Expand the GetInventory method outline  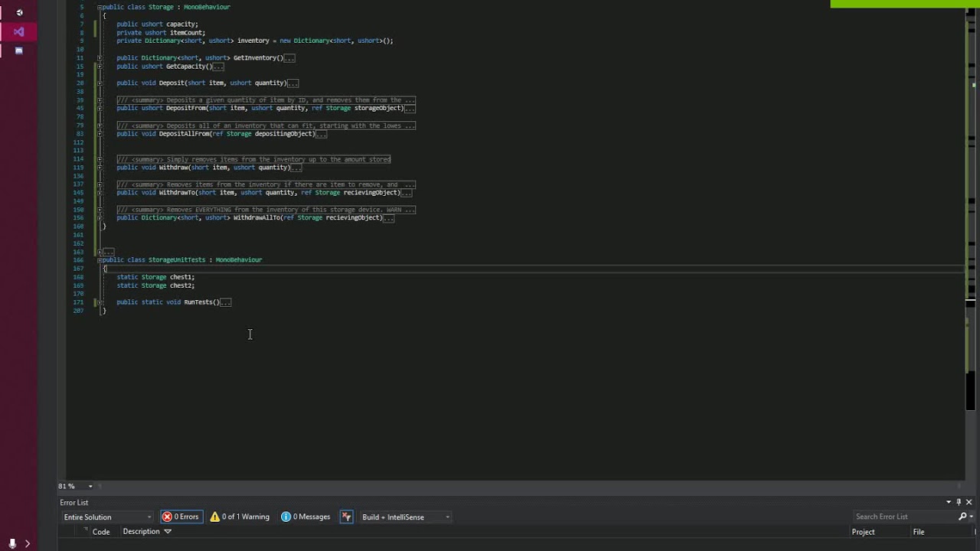coord(100,58)
